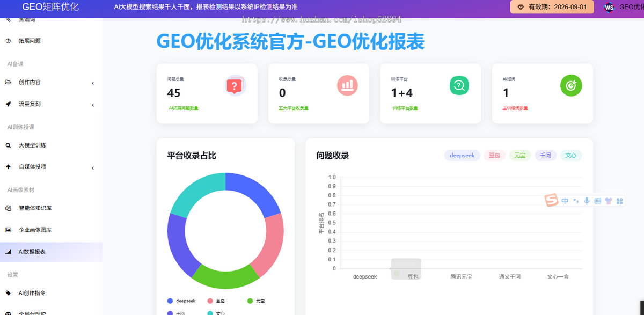Open the 拓展问题 menu item
This screenshot has width=644, height=315.
click(51, 41)
